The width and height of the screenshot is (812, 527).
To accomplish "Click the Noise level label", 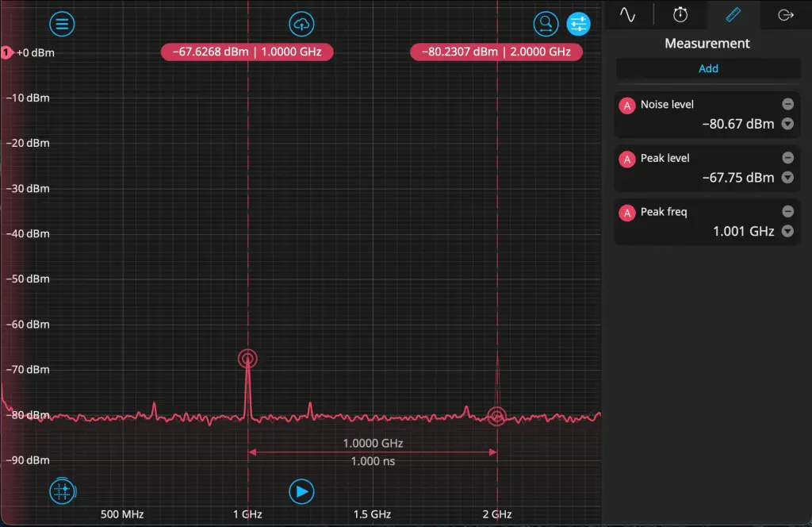I will coord(667,104).
